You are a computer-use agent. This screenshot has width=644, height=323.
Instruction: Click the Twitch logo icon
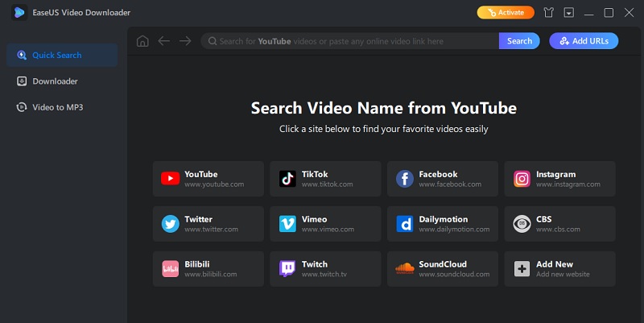(287, 269)
